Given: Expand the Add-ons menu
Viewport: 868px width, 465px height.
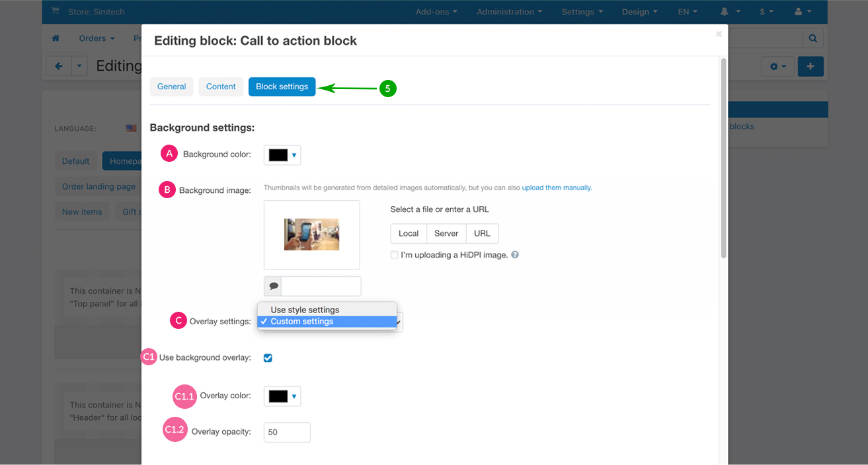Looking at the screenshot, I should pyautogui.click(x=437, y=12).
